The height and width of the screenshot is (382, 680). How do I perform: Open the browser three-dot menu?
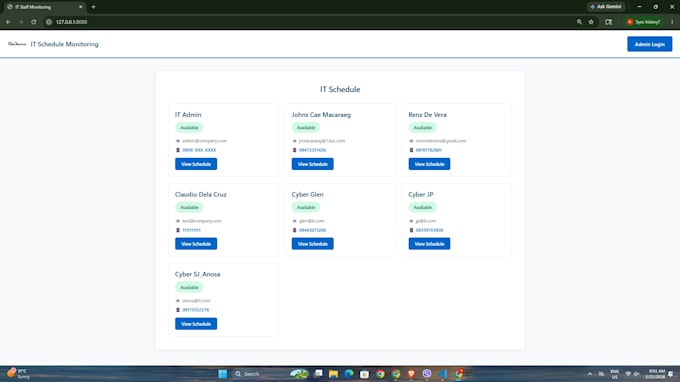pyautogui.click(x=672, y=22)
